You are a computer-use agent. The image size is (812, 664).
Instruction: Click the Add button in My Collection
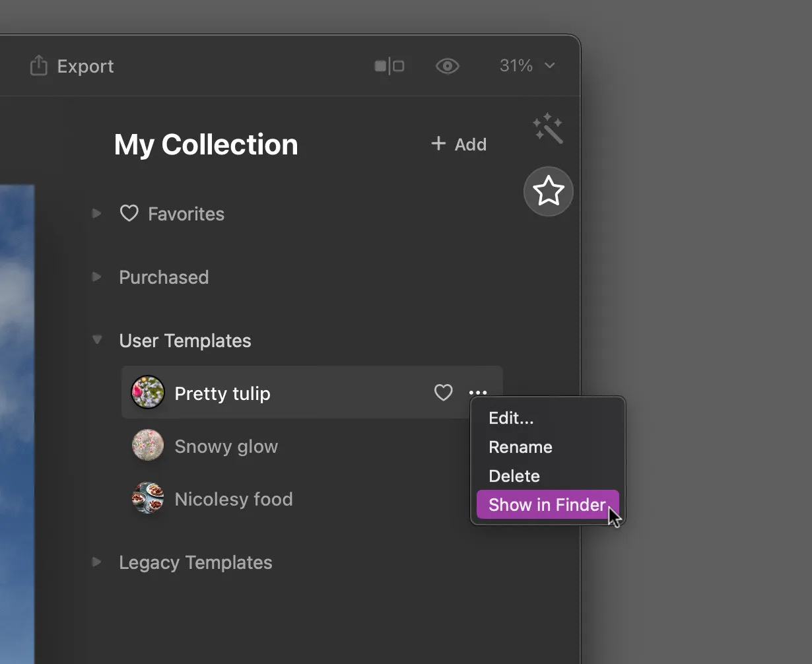[459, 145]
